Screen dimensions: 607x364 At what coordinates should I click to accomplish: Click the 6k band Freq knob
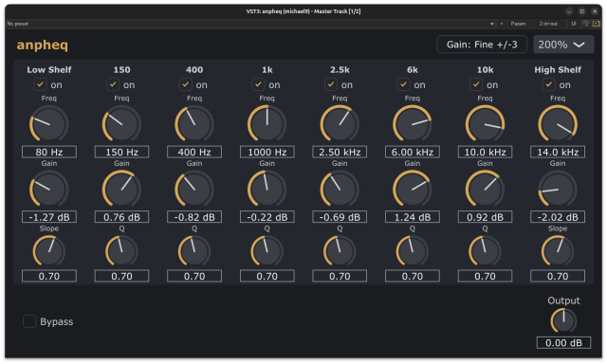click(x=413, y=124)
